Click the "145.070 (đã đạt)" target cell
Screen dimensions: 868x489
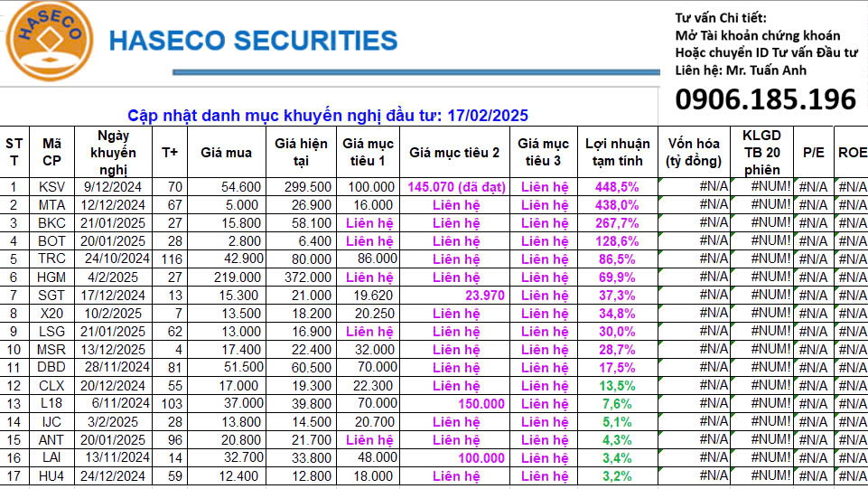455,187
